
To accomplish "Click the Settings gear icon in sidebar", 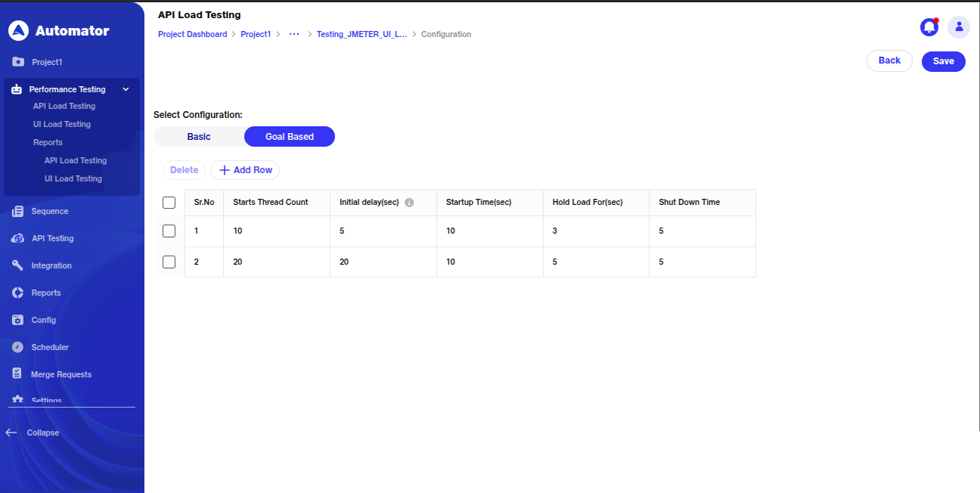I will point(18,400).
